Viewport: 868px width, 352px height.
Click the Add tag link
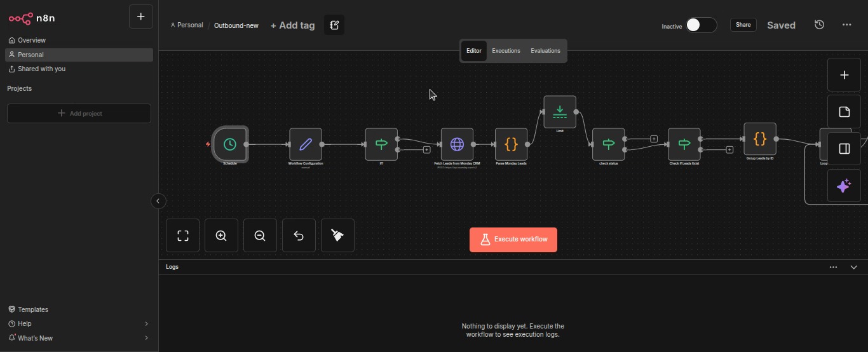[292, 25]
